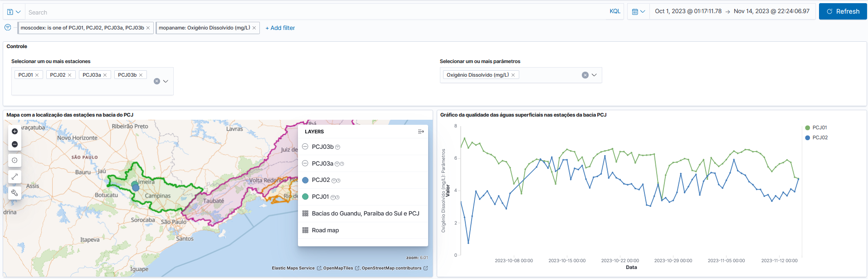The image size is (868, 279).
Task: Zoom out on the PCJ basin map
Action: coord(15,144)
